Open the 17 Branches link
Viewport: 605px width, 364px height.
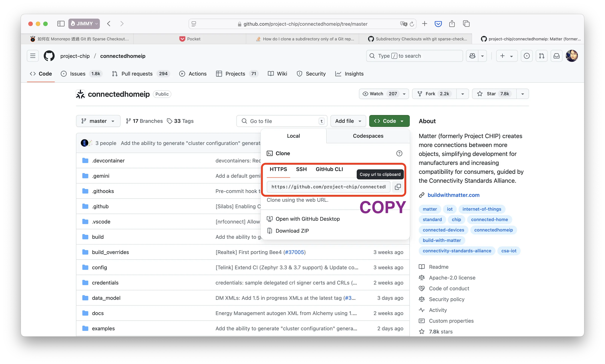[144, 121]
